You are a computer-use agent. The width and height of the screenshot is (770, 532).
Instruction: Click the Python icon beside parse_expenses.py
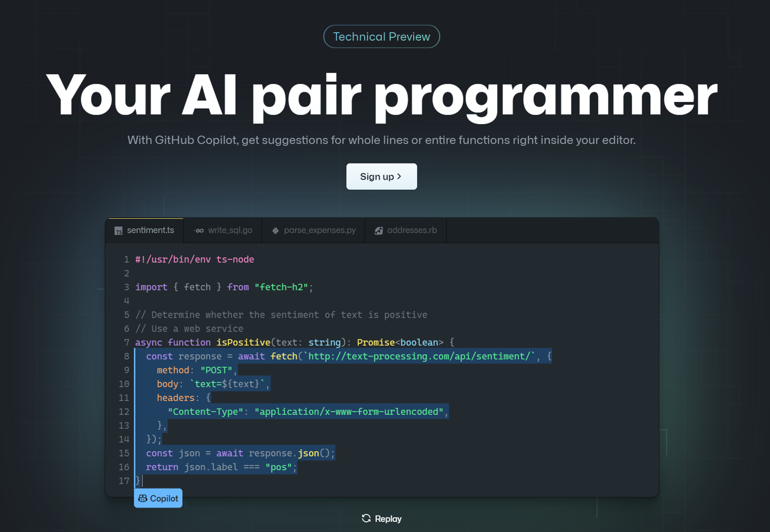point(275,231)
